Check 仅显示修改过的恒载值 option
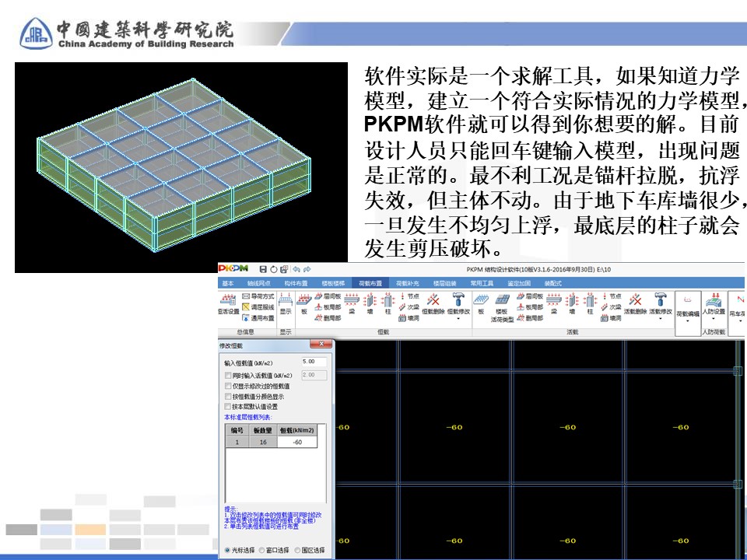747x560 pixels. pos(227,386)
